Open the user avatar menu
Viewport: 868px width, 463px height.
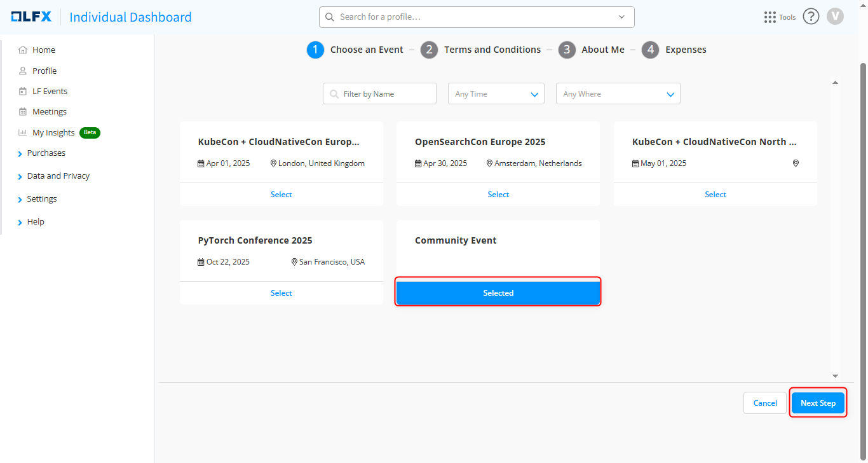coord(835,17)
